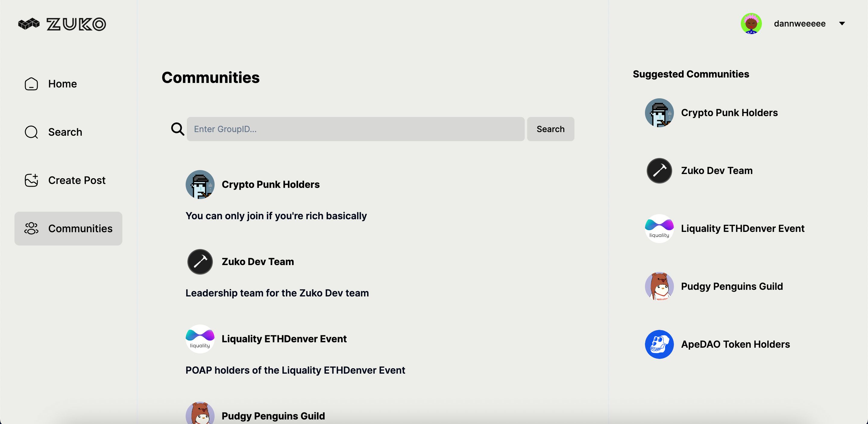The height and width of the screenshot is (424, 868).
Task: Click ApeDAO Token Holders skull avatar
Action: [x=659, y=344]
